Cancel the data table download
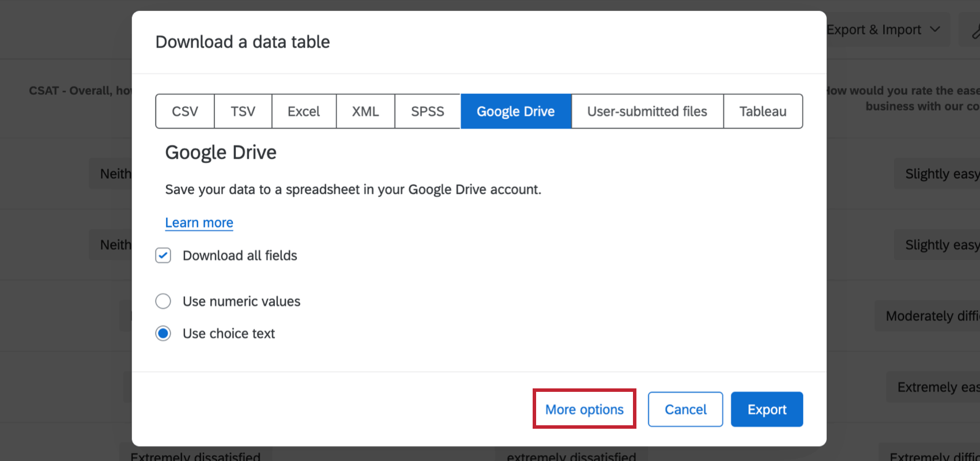The width and height of the screenshot is (980, 461). pos(685,409)
